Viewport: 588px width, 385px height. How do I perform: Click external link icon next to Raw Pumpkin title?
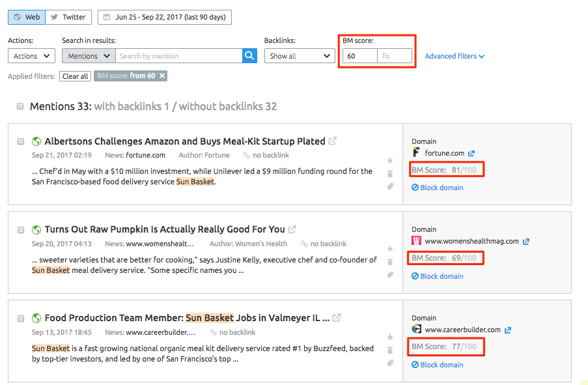click(x=292, y=229)
